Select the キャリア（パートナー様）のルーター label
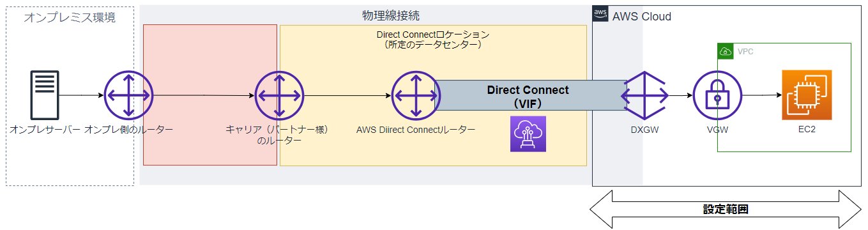Screen dimensions: 868x230 [x=278, y=135]
